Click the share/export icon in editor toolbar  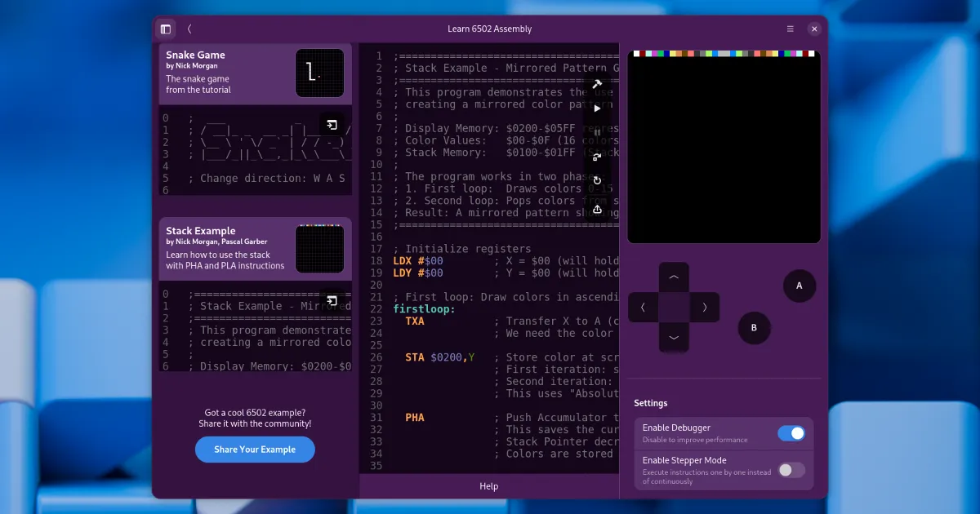(597, 209)
